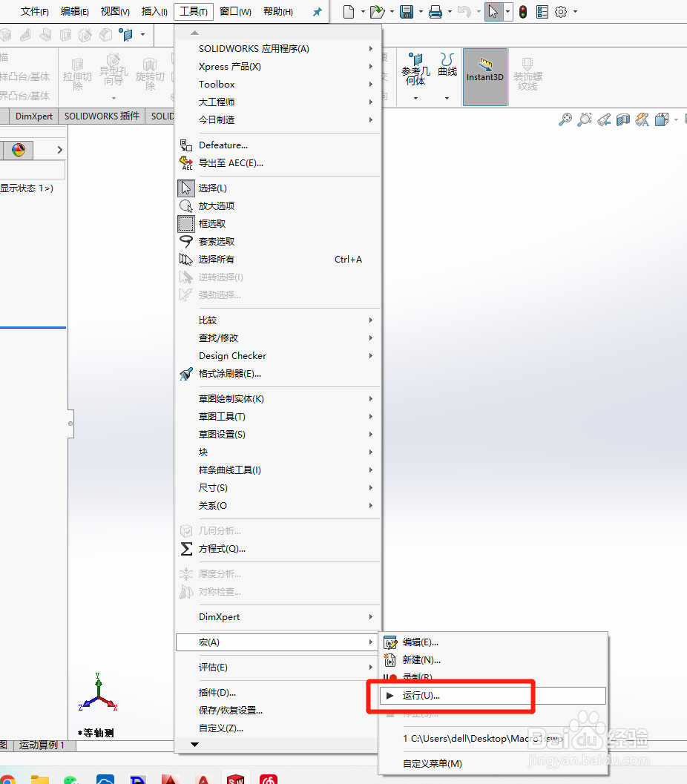
Task: Open the Appearances color ball tab
Action: [19, 150]
